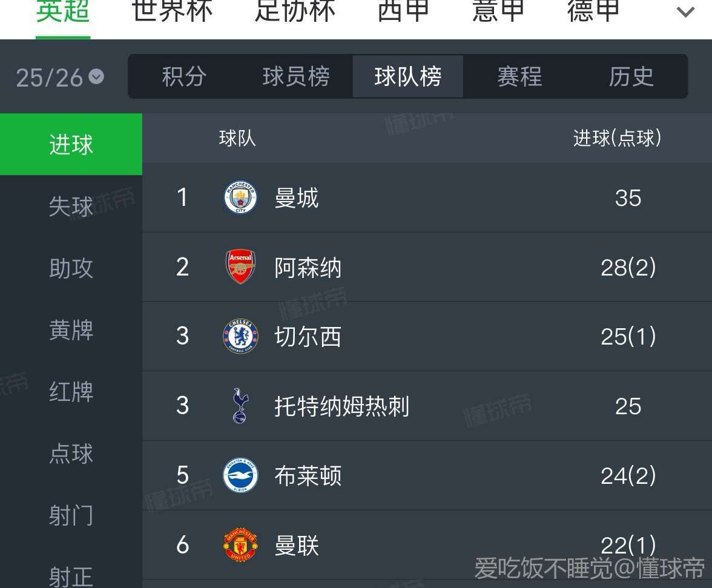Tap the Manchester City club crest
Screen dimensions: 712x588
pyautogui.click(x=240, y=198)
